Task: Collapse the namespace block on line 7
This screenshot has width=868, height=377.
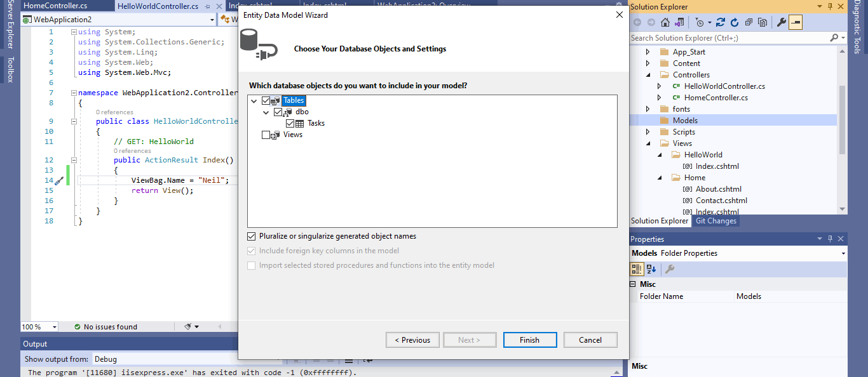Action: (74, 93)
